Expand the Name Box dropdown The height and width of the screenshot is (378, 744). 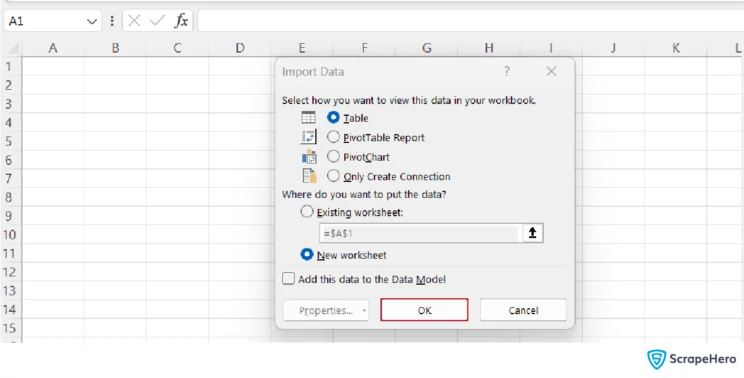point(92,21)
